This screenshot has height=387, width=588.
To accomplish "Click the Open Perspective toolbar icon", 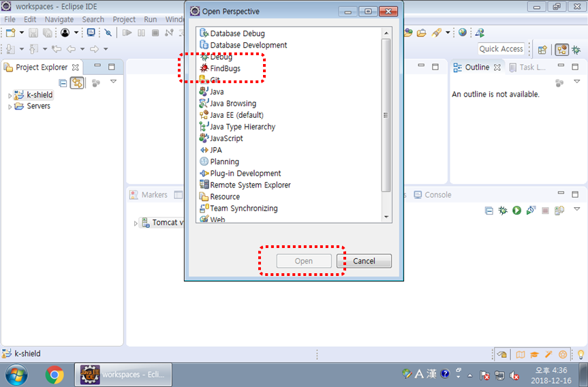I will point(542,50).
